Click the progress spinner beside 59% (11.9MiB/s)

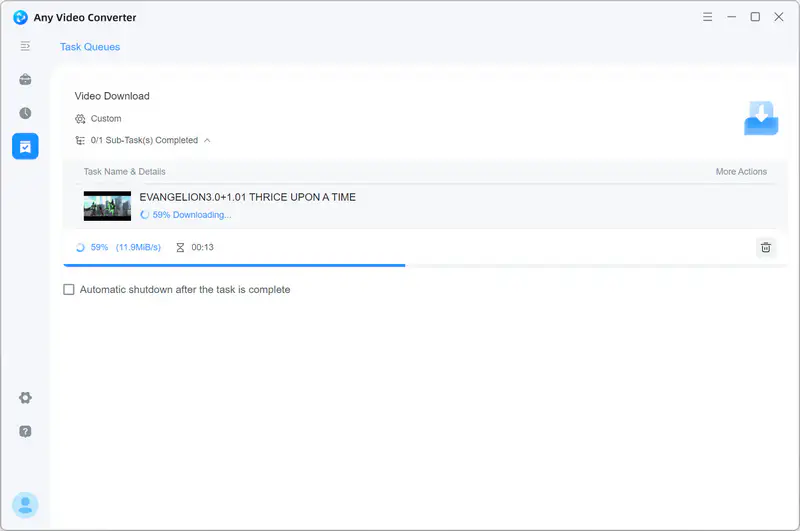click(x=80, y=247)
